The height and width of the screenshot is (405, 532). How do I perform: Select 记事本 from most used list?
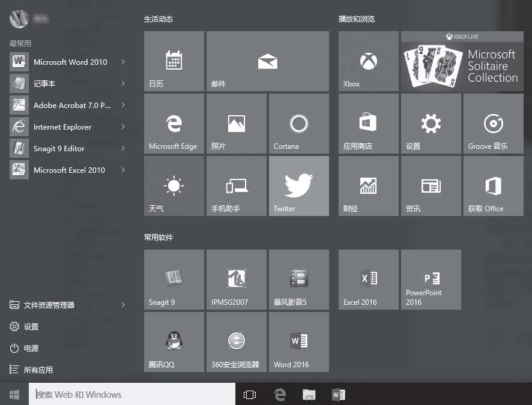[44, 83]
